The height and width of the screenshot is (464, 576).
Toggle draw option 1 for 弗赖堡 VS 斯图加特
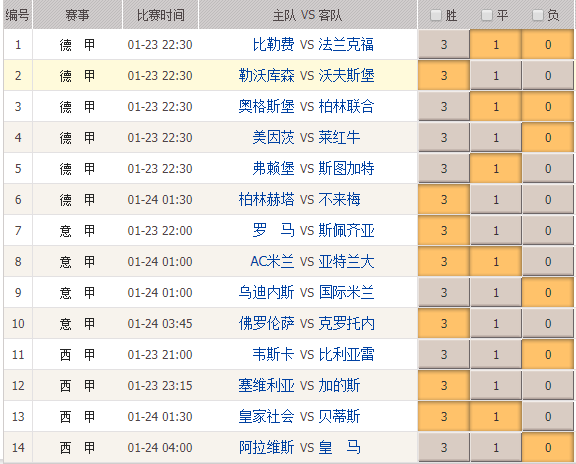(496, 168)
